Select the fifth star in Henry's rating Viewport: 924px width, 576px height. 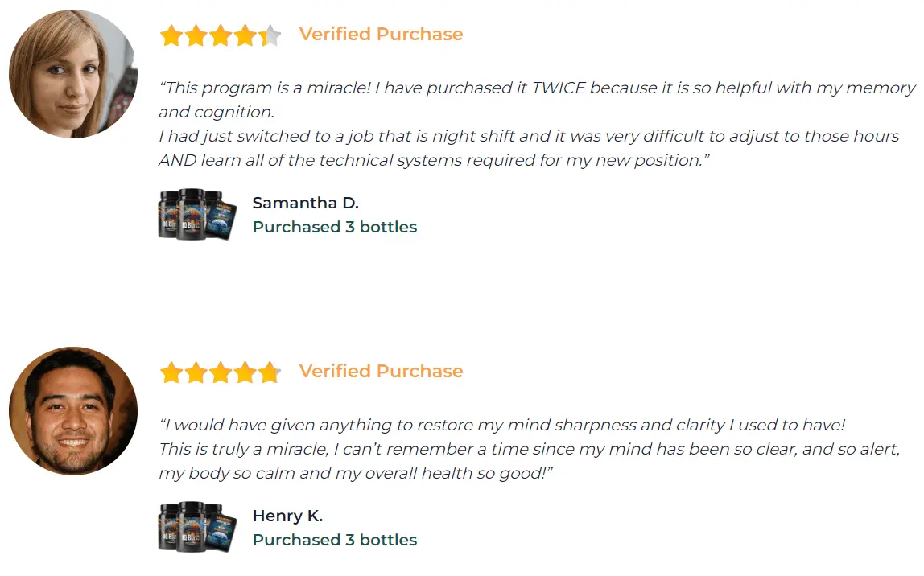(x=270, y=372)
